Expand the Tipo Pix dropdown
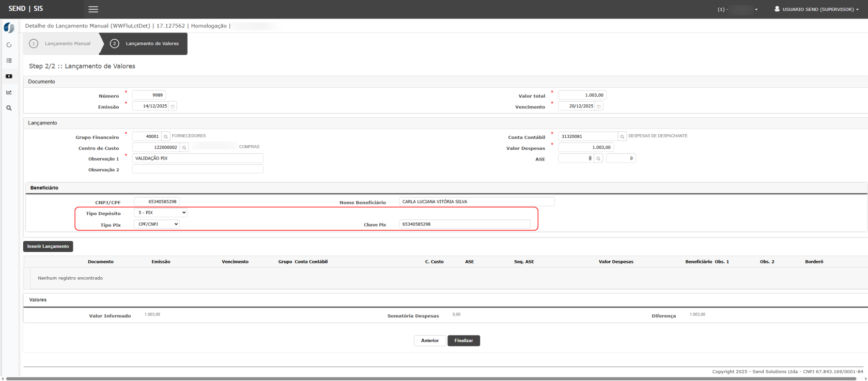Image resolution: width=868 pixels, height=381 pixels. pos(157,224)
